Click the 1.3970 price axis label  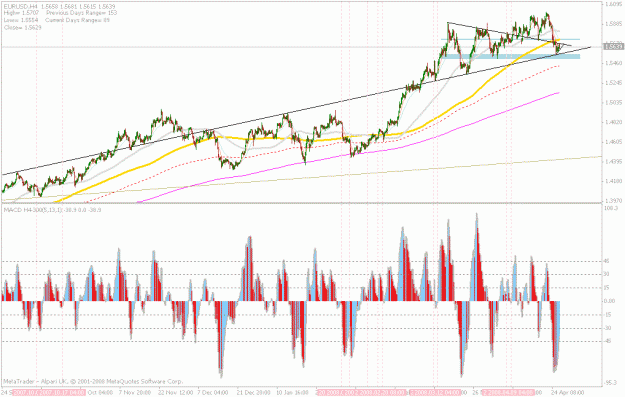click(x=613, y=200)
